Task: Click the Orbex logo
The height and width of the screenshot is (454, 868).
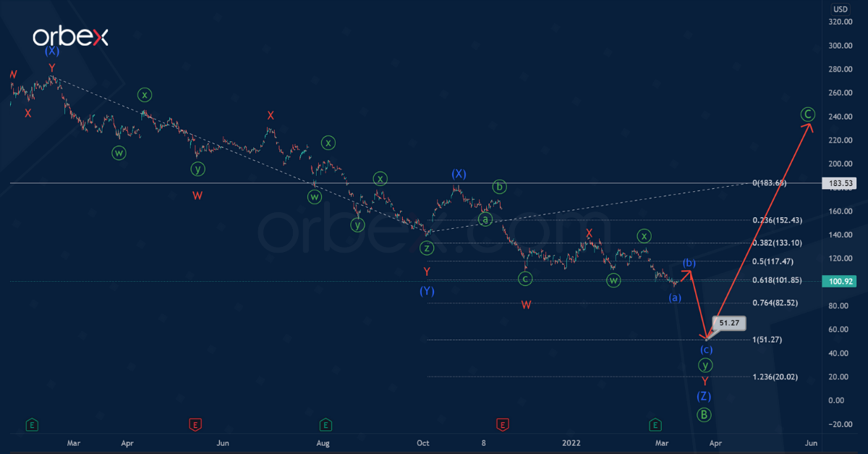Action: 70,38
